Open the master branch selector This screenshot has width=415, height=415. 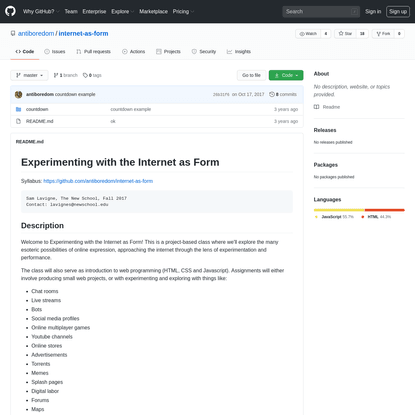pos(29,75)
